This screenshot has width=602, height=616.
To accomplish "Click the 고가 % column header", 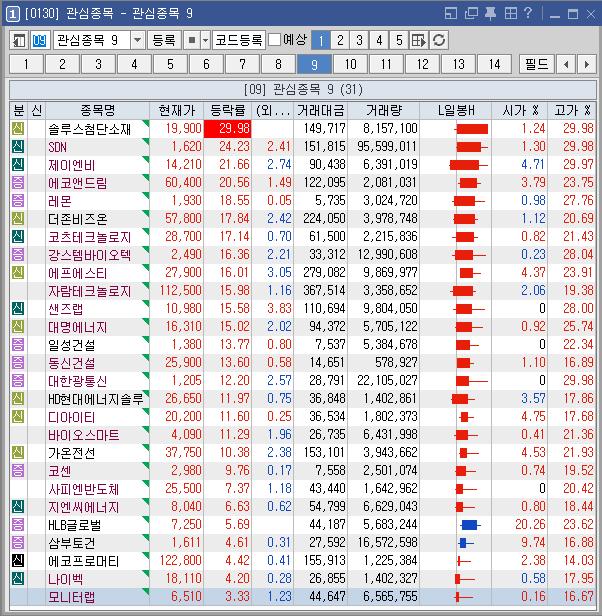I will click(x=572, y=110).
